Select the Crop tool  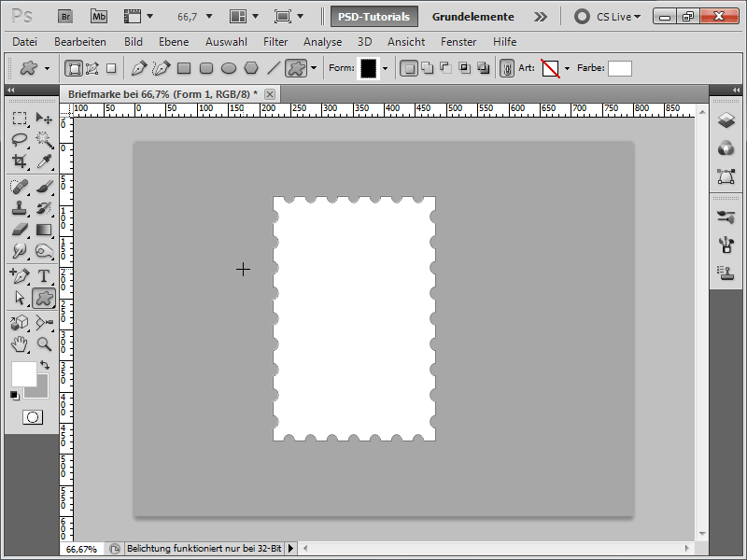[x=20, y=161]
